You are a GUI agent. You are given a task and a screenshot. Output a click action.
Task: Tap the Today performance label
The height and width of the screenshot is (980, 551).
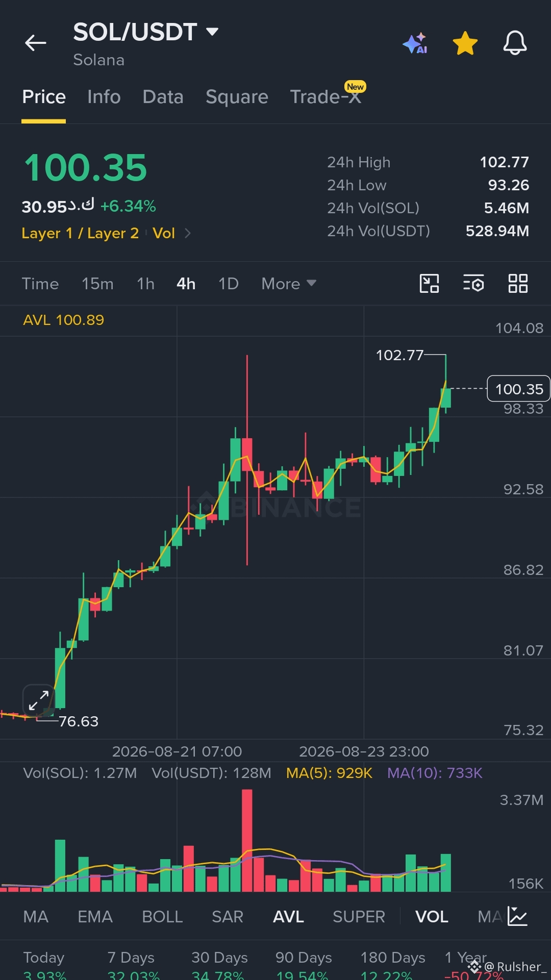point(44,958)
